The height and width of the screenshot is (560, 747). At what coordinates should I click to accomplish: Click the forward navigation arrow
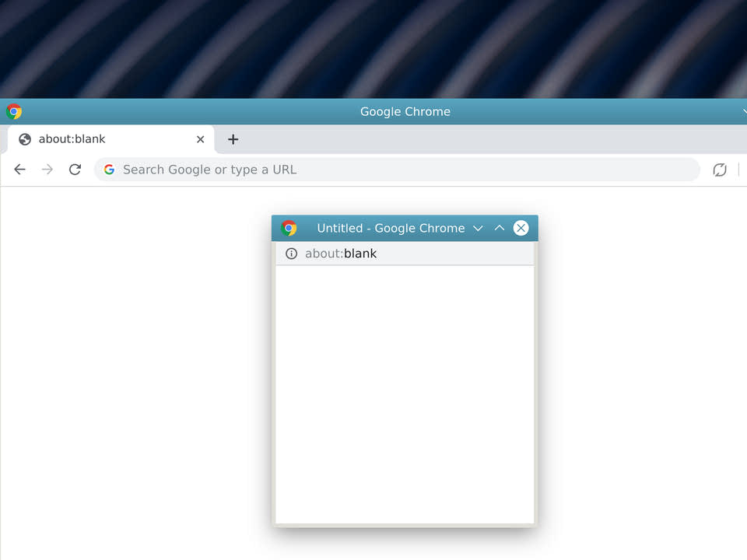coord(47,170)
